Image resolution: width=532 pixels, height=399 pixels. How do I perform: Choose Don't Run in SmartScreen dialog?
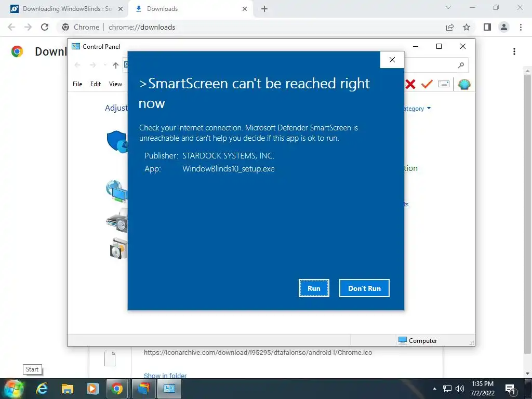(364, 288)
